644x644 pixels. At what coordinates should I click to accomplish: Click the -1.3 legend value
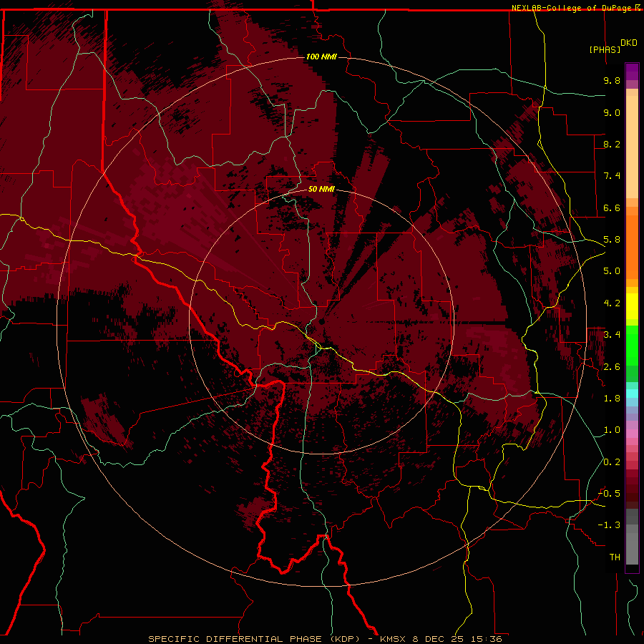click(609, 525)
